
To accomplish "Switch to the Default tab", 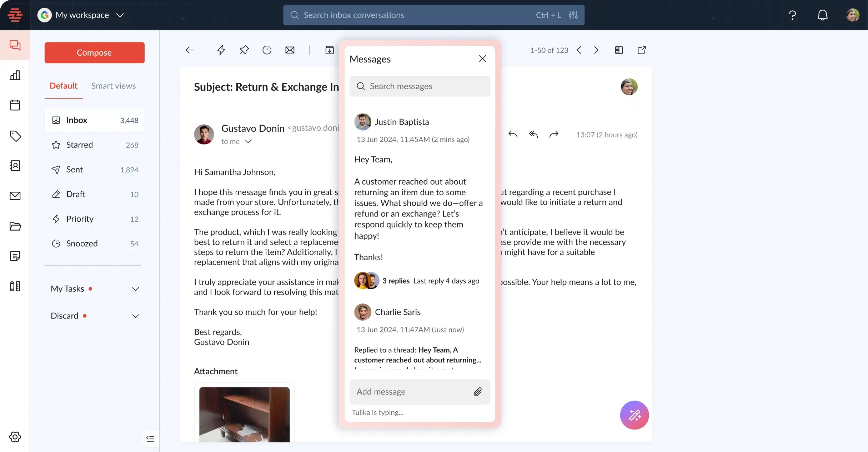I will [x=64, y=86].
